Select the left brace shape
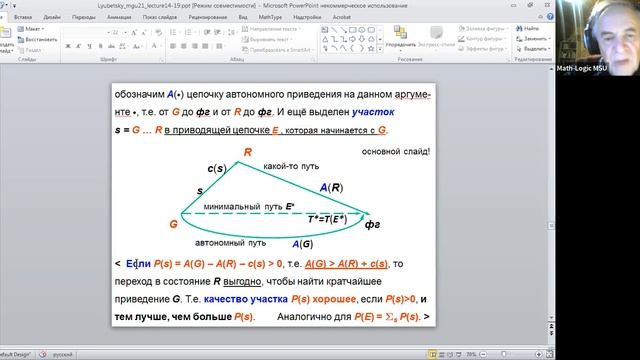This screenshot has width=640, height=360. coord(353,49)
